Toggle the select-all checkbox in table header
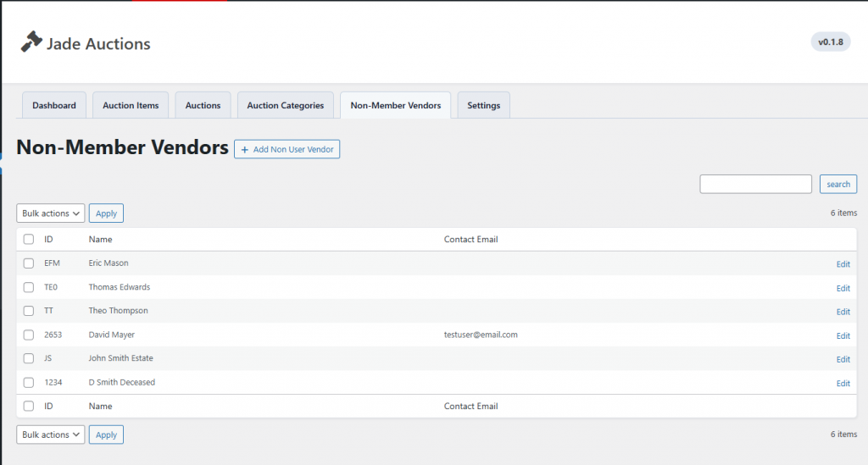The width and height of the screenshot is (868, 465). (29, 240)
